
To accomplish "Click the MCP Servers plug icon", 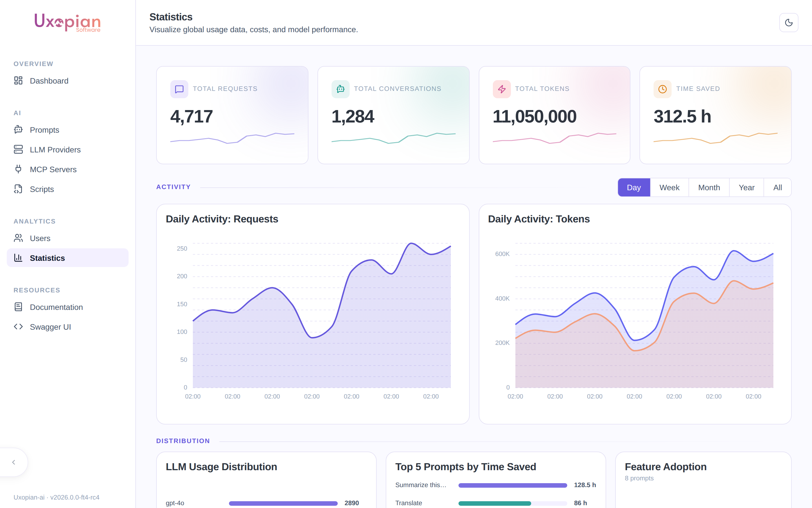I will (x=18, y=169).
